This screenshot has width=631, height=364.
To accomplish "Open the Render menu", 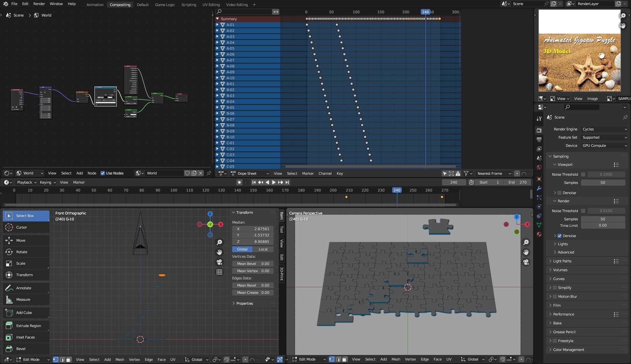I will 39,4.
